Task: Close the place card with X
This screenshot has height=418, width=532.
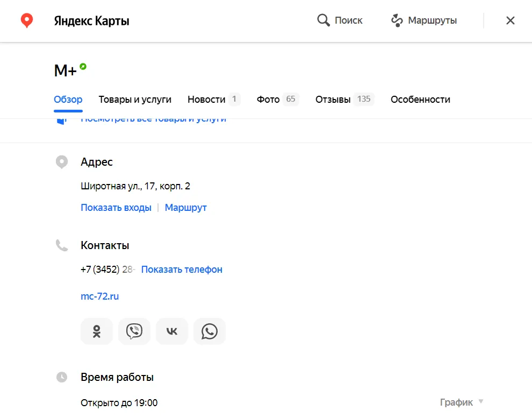Action: 511,20
